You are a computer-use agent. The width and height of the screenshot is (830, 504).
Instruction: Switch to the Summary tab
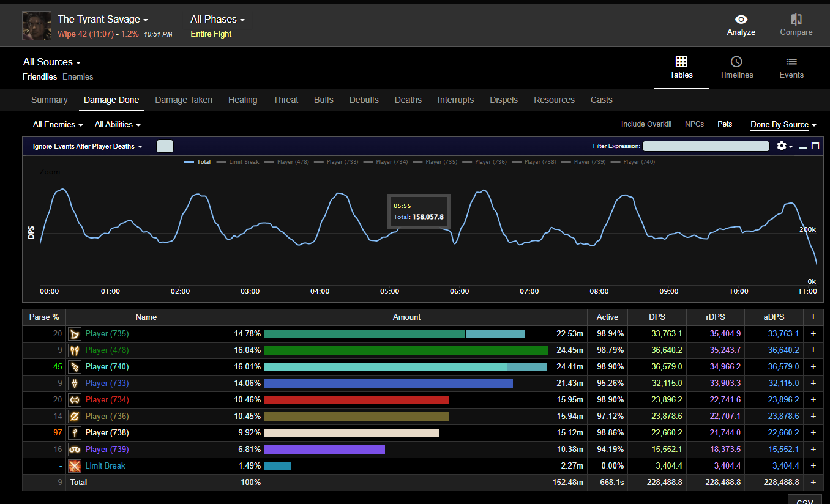click(x=50, y=100)
